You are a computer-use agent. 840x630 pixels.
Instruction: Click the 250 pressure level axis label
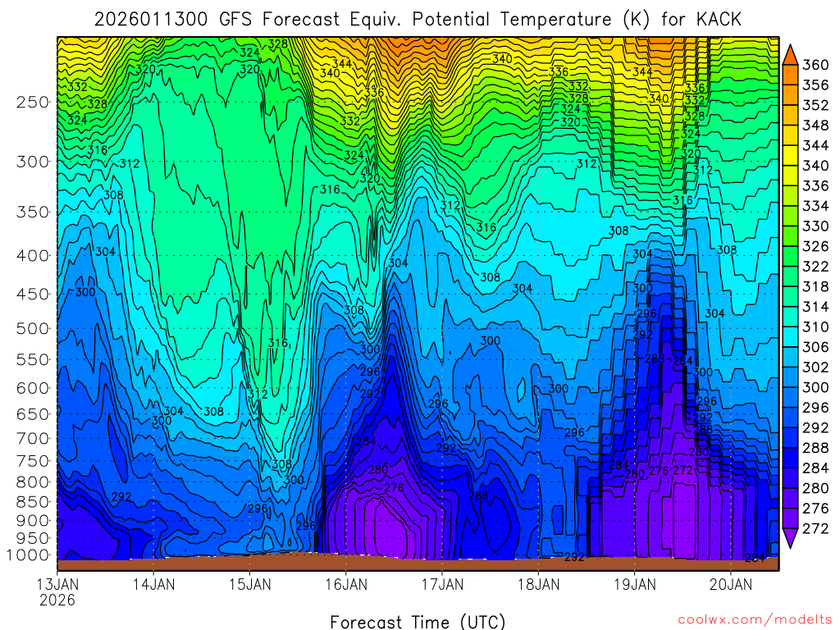coord(33,102)
